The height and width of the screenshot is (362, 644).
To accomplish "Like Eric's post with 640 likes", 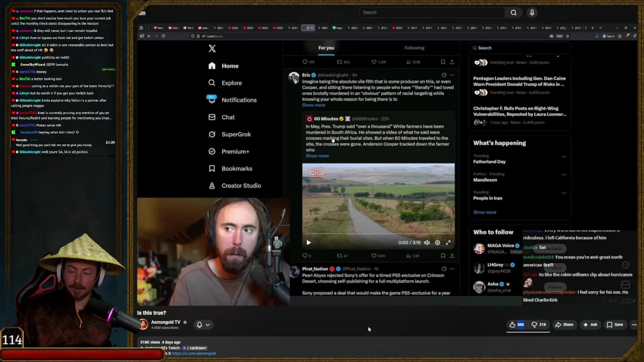I will 378,256.
